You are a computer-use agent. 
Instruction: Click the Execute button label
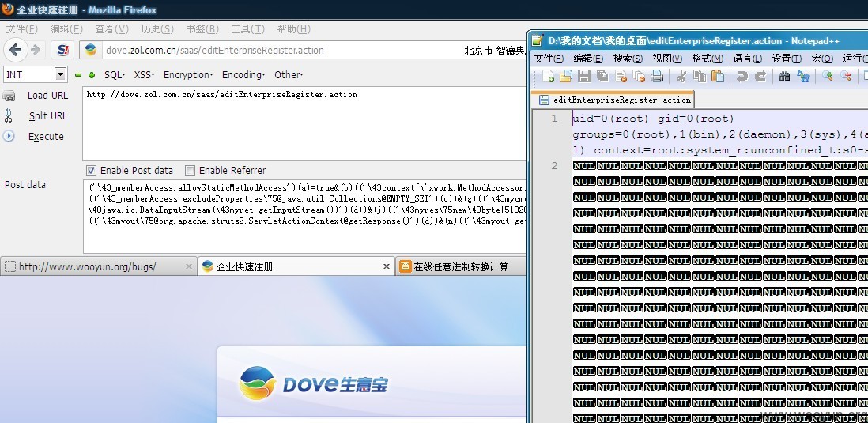point(46,136)
